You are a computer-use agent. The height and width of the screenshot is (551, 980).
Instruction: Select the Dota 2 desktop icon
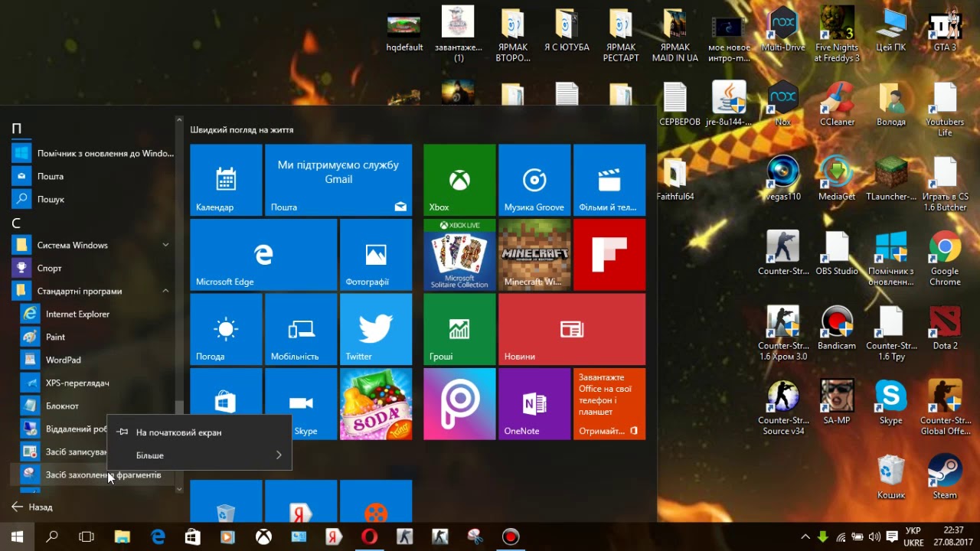point(945,328)
